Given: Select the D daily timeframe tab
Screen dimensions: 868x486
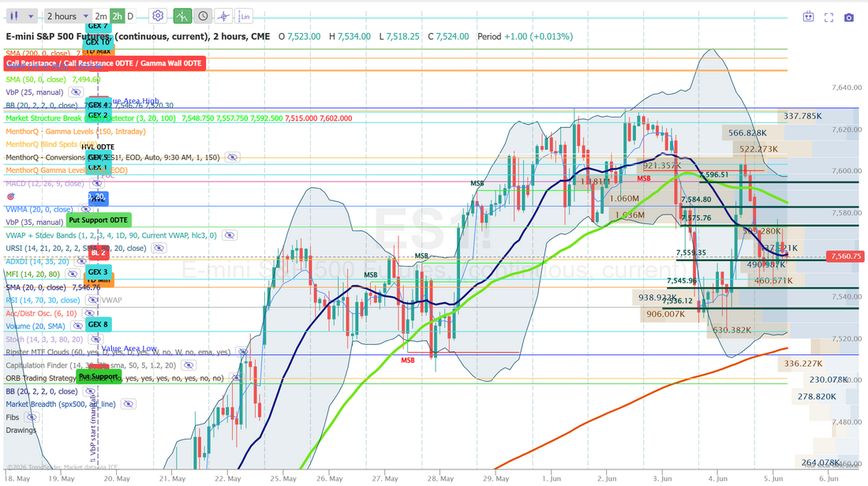Looking at the screenshot, I should (130, 16).
